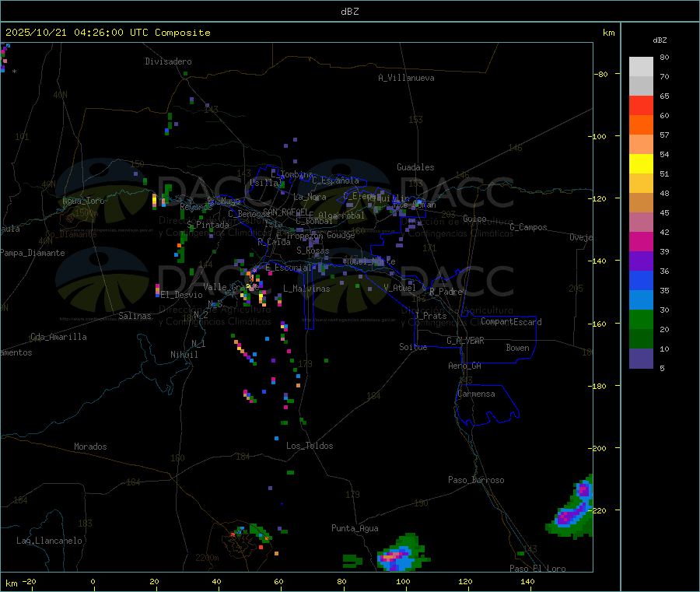
Task: Click the purple 5 dBZ legend swatch
Action: (641, 358)
